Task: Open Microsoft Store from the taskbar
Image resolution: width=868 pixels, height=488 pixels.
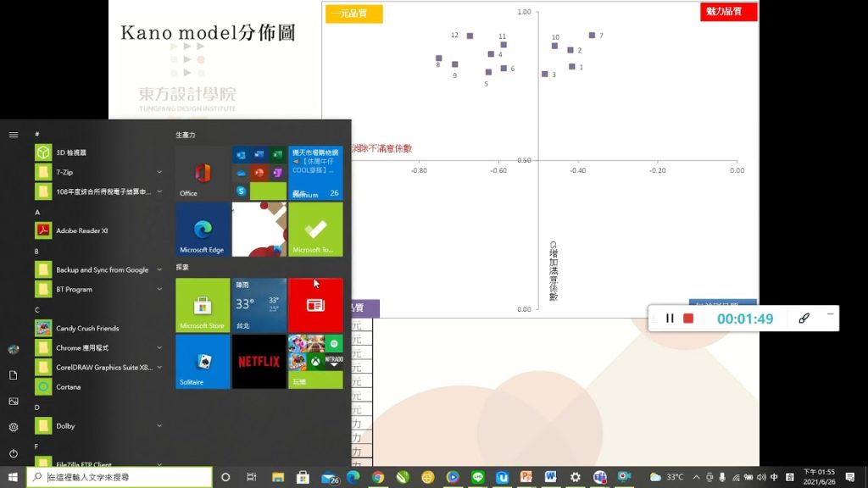Action: (303, 477)
